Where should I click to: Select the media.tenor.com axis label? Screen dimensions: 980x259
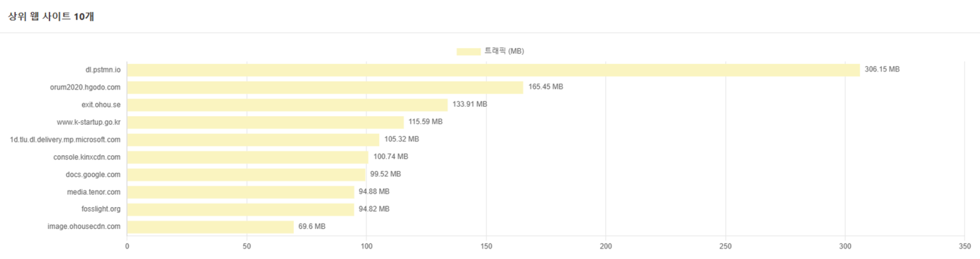(x=93, y=192)
